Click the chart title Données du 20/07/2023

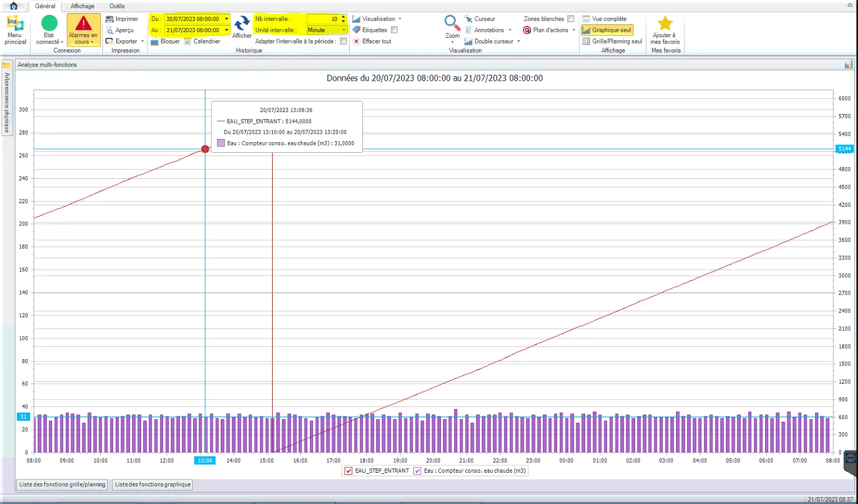point(435,79)
